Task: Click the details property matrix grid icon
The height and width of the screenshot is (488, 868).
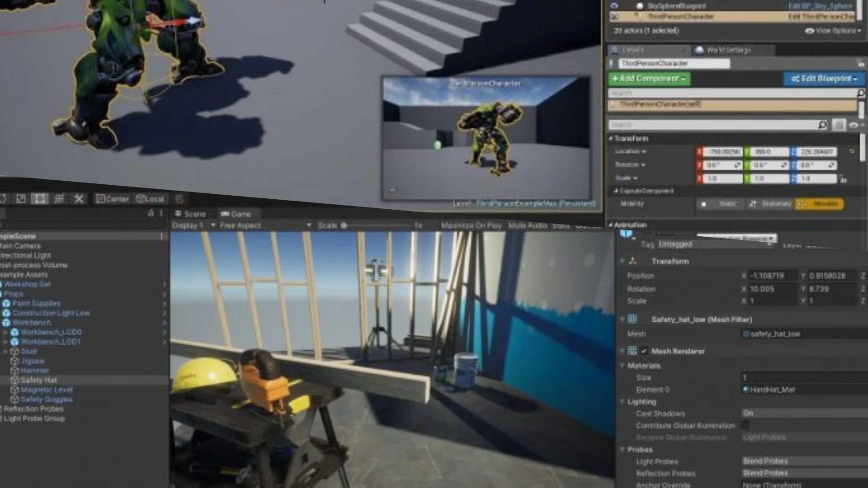Action: (839, 125)
